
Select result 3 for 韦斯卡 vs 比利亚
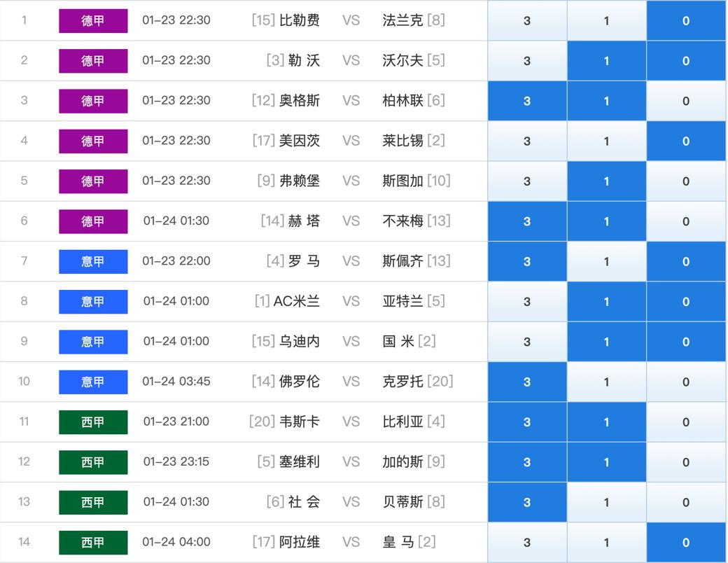(x=527, y=422)
